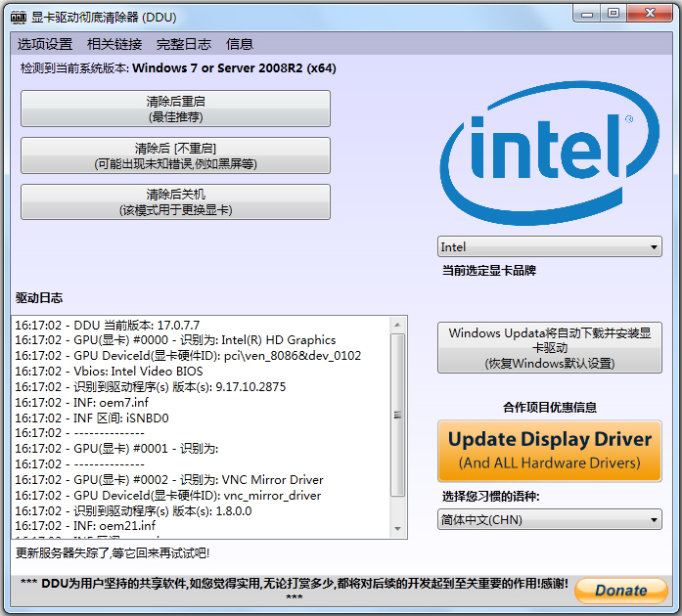
Task: Select log line 'INF 区间: iSNBD0'
Action: click(92, 418)
